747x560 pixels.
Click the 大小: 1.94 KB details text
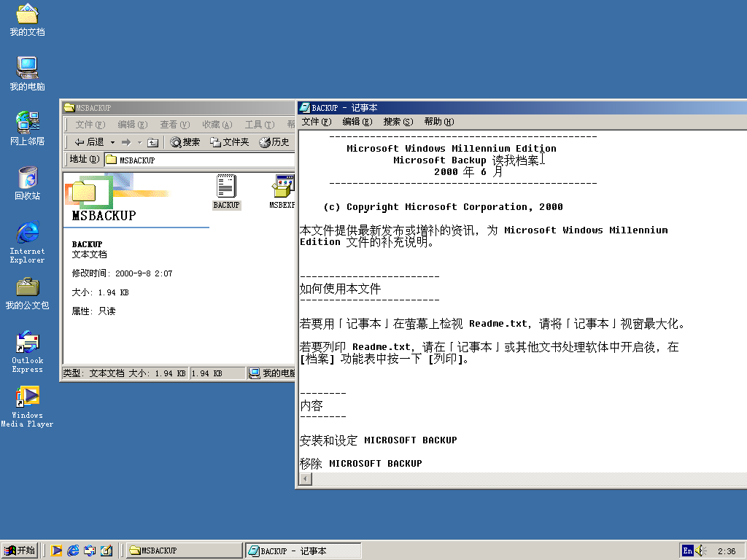100,292
